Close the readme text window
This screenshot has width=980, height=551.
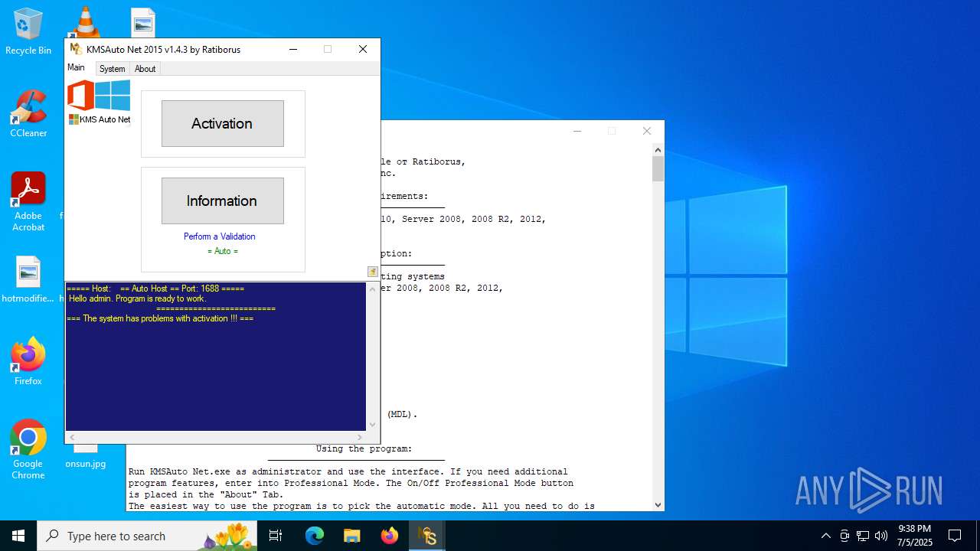647,131
